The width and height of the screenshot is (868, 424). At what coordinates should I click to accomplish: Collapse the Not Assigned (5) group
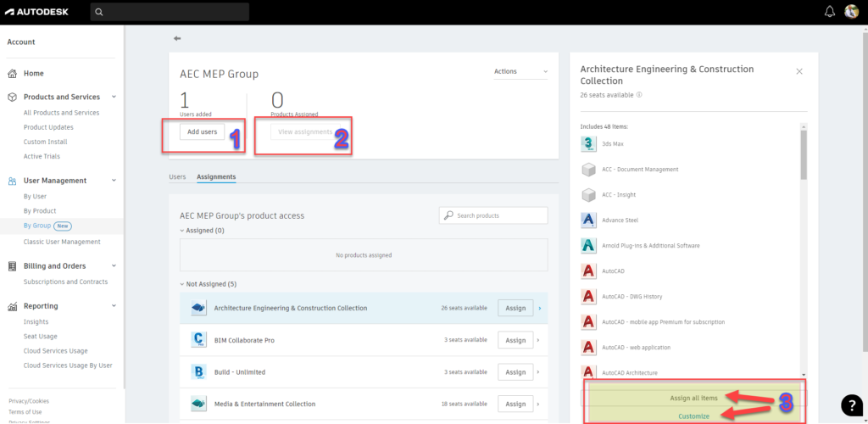point(182,284)
